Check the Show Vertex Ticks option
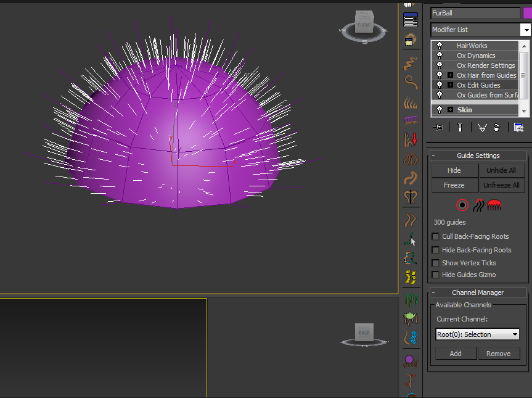The height and width of the screenshot is (398, 532). pyautogui.click(x=436, y=263)
